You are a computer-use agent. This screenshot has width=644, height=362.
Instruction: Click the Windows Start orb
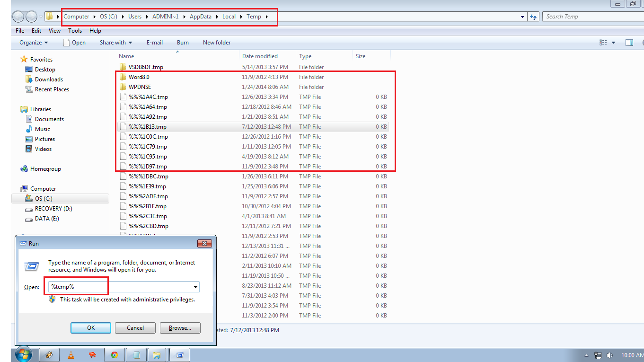point(23,354)
